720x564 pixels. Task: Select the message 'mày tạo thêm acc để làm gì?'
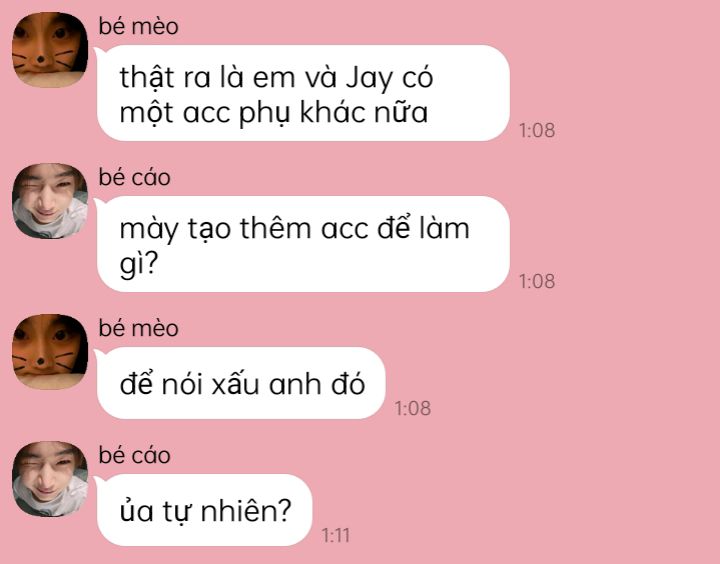click(x=303, y=244)
